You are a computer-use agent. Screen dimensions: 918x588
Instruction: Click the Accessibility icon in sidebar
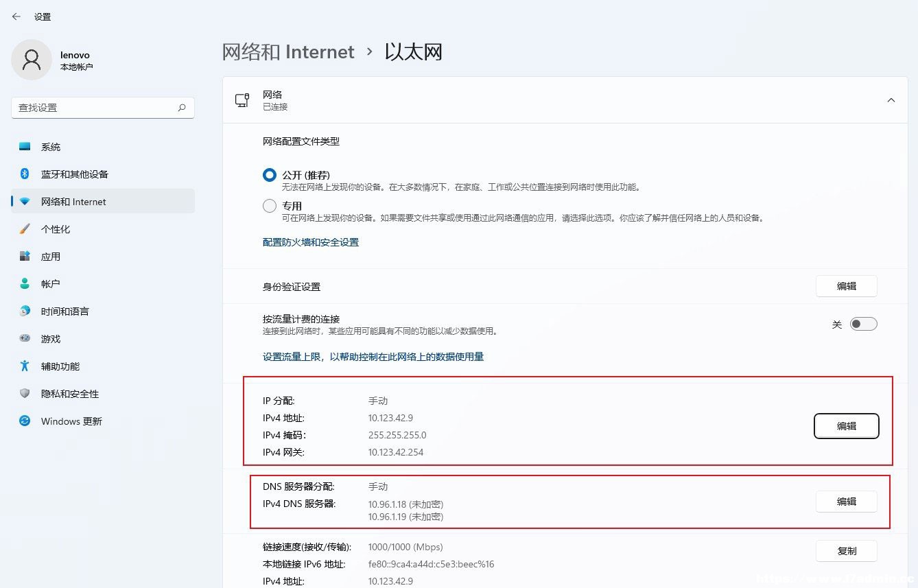[x=25, y=366]
